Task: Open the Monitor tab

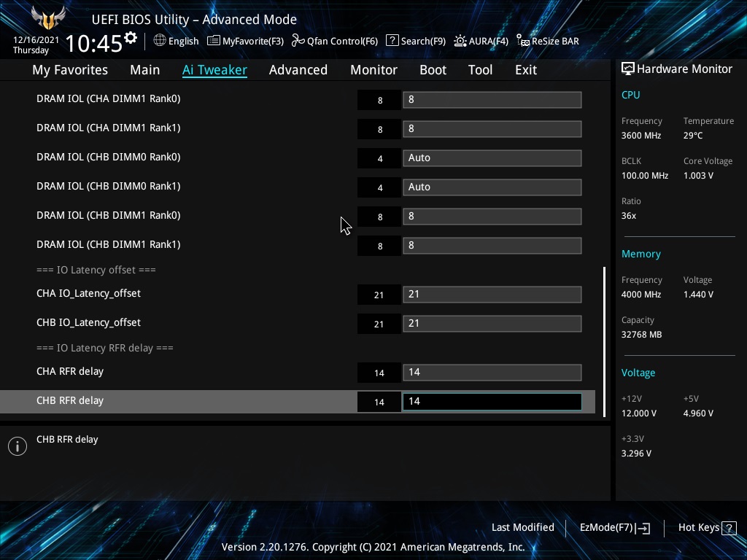Action: point(374,70)
